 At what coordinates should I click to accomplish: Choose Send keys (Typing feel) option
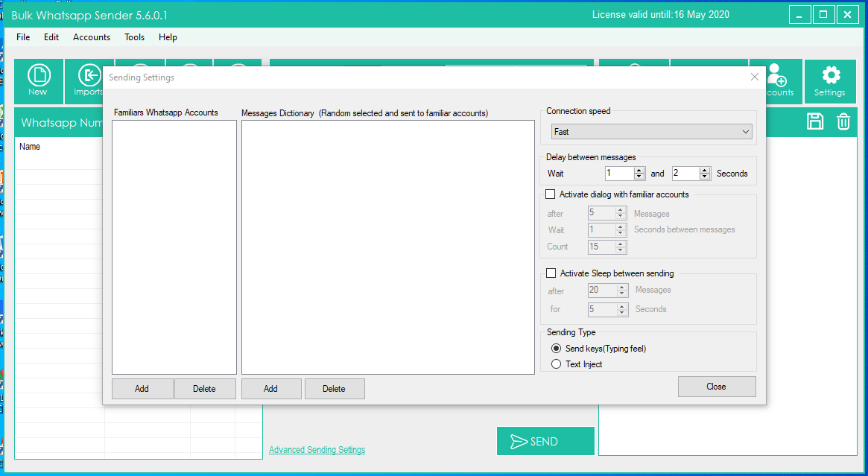click(x=556, y=349)
